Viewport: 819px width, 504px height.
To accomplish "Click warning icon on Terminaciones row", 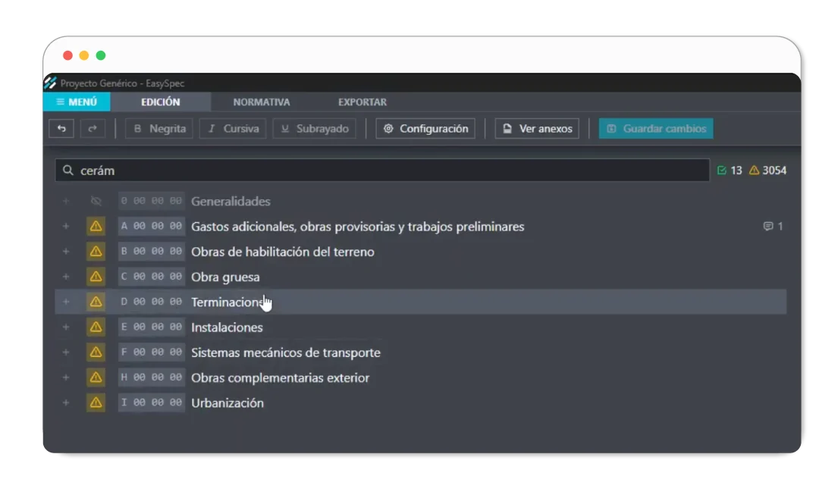I will [96, 302].
